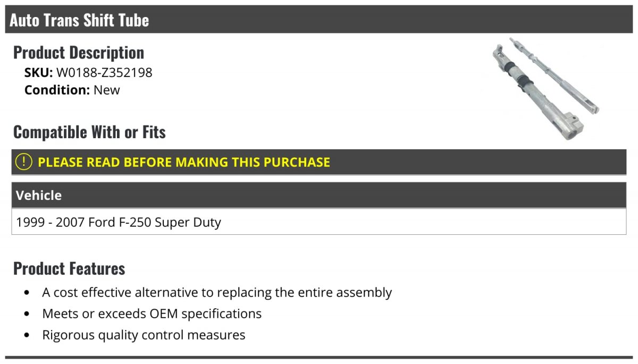Click the word New after Condition
The height and width of the screenshot is (364, 638).
tap(107, 90)
